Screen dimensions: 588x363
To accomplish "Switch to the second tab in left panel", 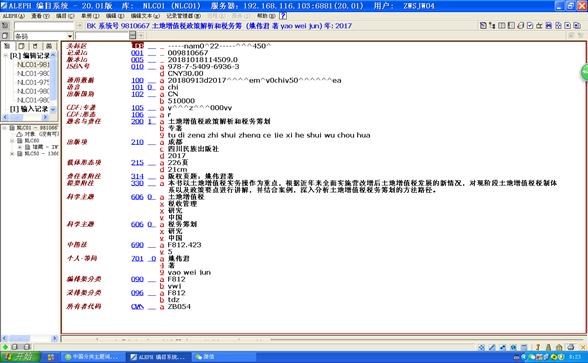I will coord(21,46).
